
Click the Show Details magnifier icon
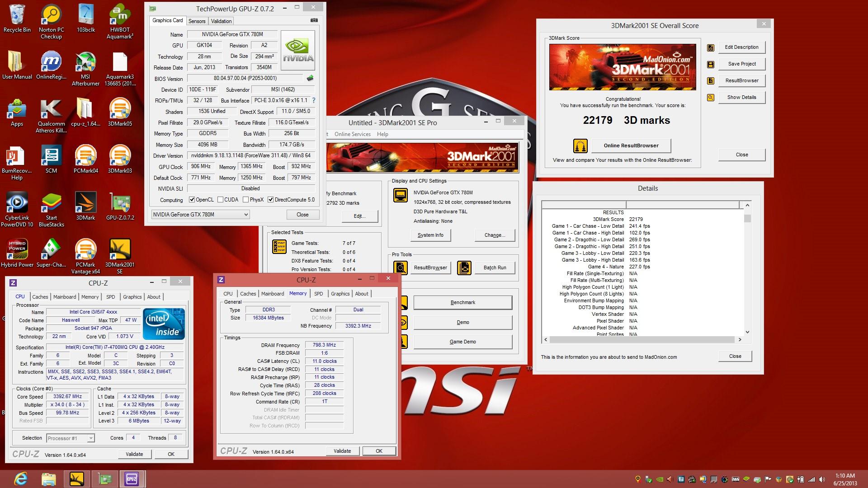tap(711, 98)
